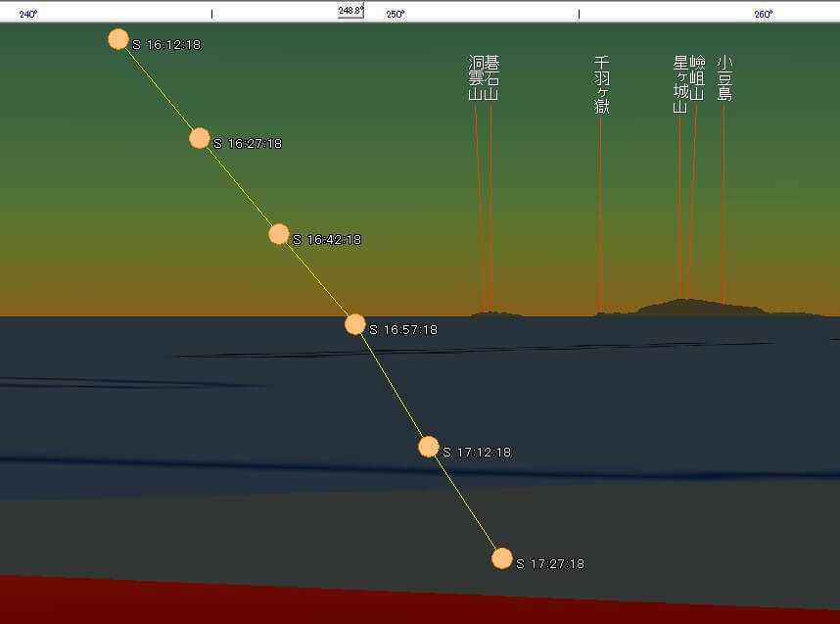
Task: Select the 碁石山 mountain label
Action: pyautogui.click(x=491, y=77)
